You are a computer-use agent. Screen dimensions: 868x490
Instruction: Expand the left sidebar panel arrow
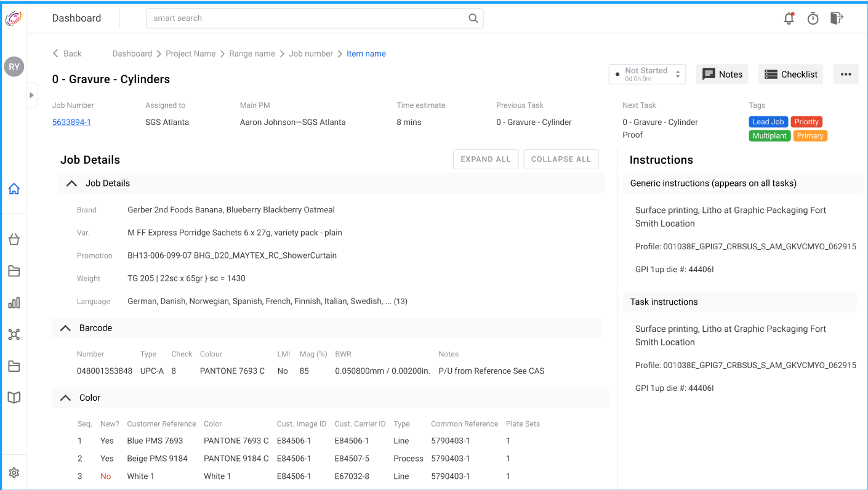tap(32, 95)
